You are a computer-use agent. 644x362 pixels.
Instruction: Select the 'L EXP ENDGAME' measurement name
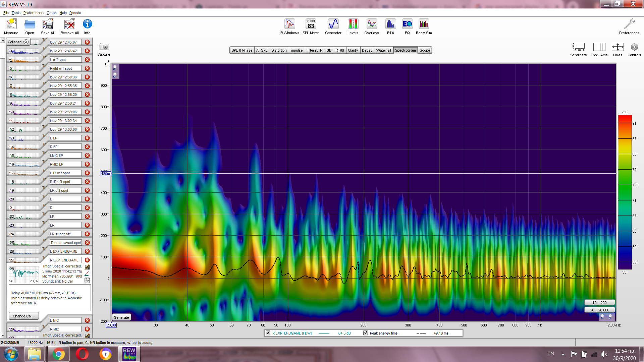tap(65, 251)
